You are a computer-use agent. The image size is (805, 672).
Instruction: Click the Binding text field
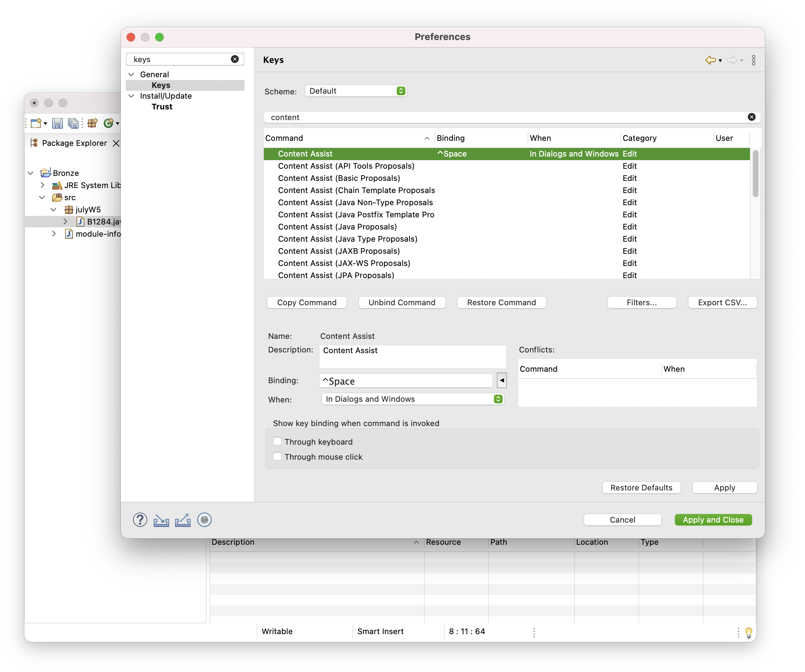click(x=406, y=381)
